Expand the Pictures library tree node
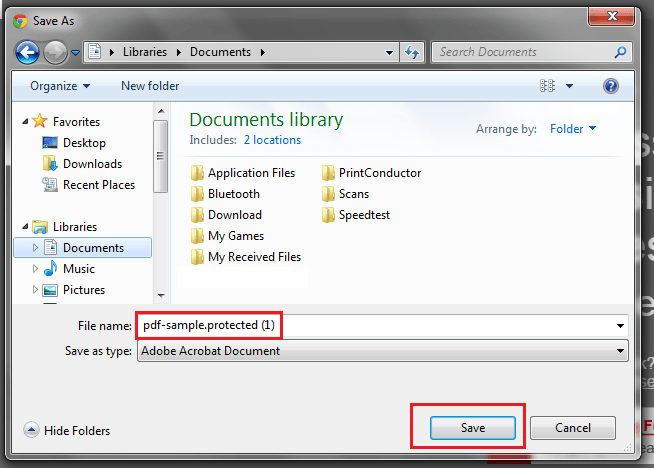 tap(36, 290)
